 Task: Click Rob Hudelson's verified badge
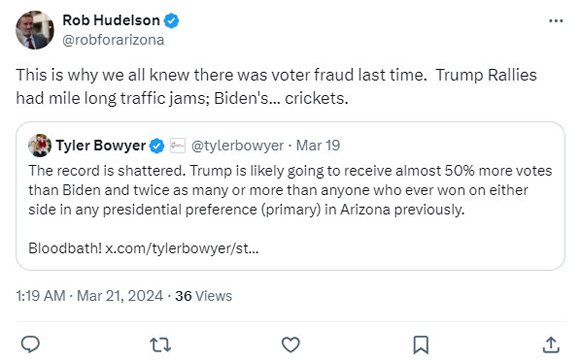171,20
